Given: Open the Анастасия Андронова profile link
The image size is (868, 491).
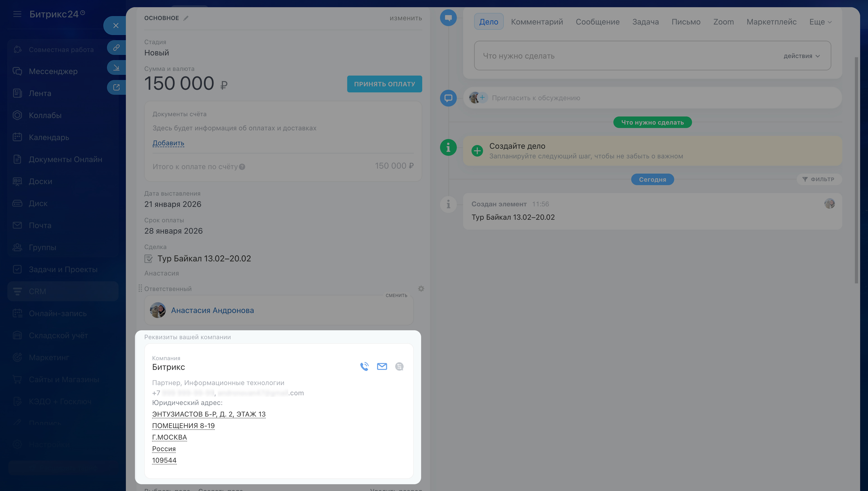Looking at the screenshot, I should (x=212, y=310).
